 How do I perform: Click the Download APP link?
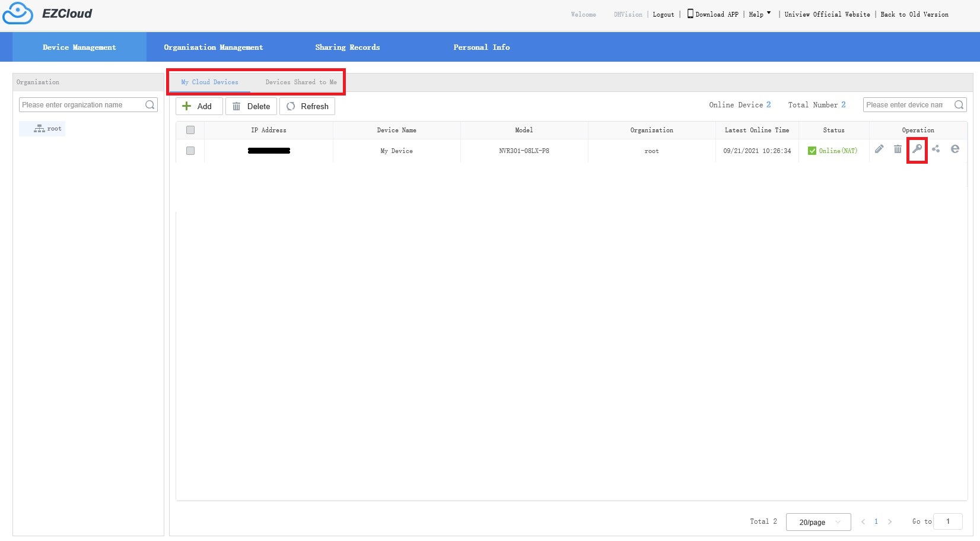[717, 14]
